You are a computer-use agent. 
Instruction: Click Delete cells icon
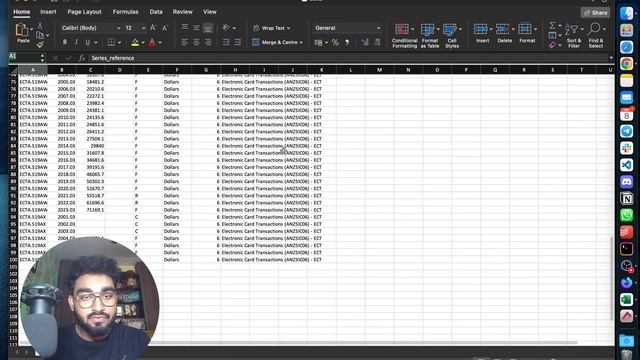point(502,29)
